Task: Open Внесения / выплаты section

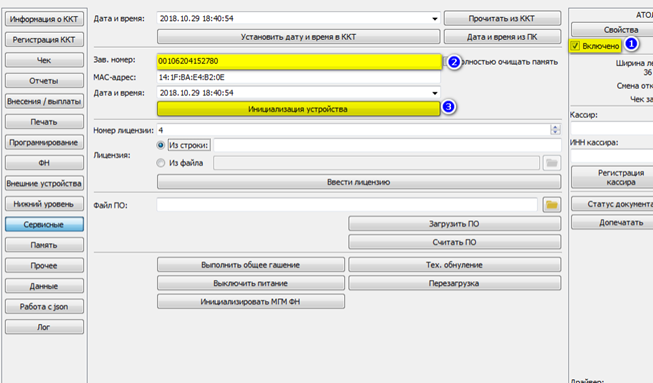Action: coord(44,101)
